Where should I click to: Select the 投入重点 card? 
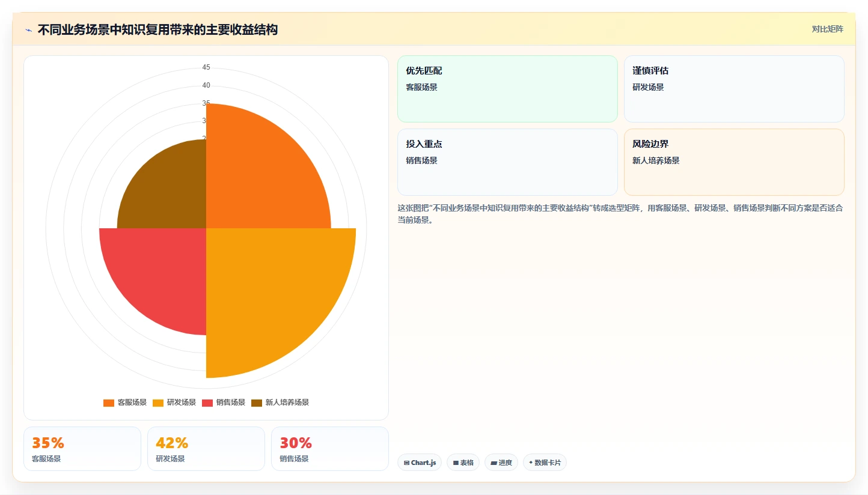[507, 162]
